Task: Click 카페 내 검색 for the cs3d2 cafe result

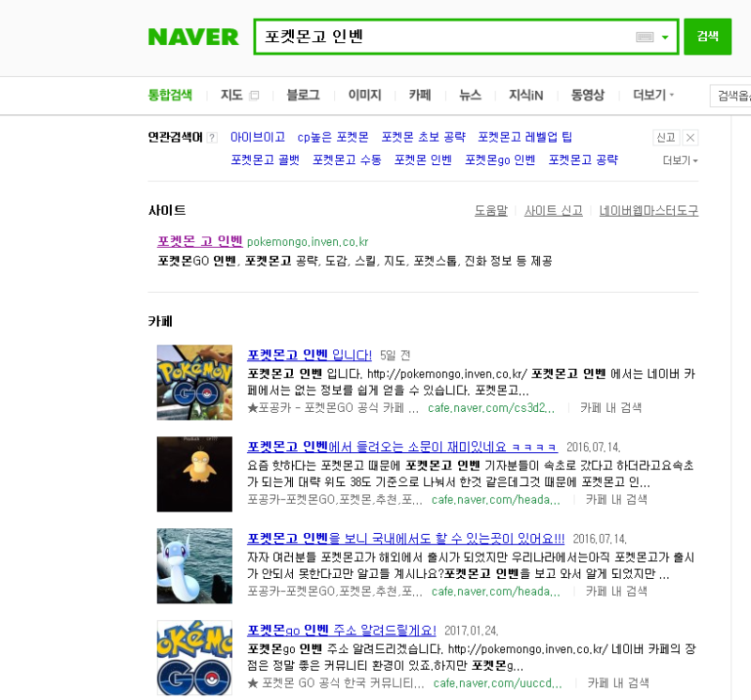Action: click(x=611, y=408)
